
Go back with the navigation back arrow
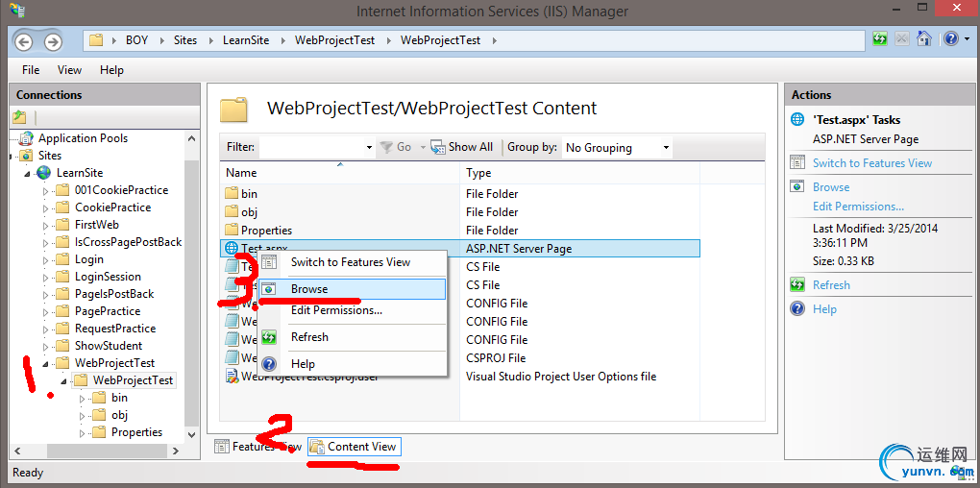(x=24, y=42)
